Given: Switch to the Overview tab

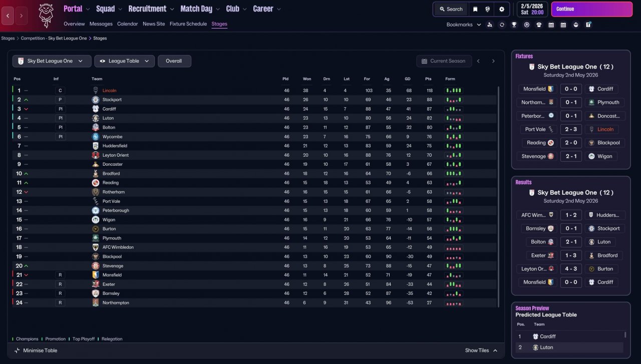Looking at the screenshot, I should pos(74,24).
